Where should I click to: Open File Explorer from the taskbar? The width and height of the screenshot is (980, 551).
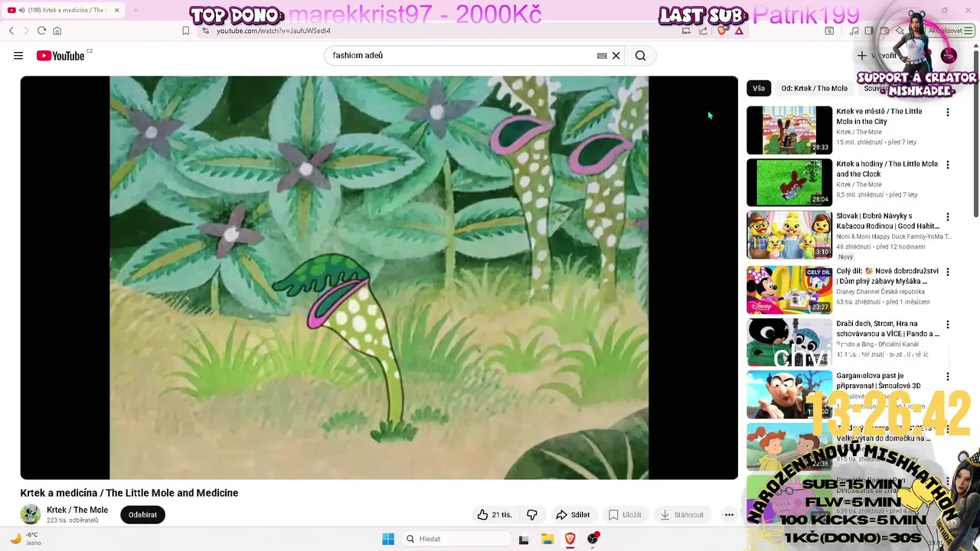pyautogui.click(x=547, y=539)
